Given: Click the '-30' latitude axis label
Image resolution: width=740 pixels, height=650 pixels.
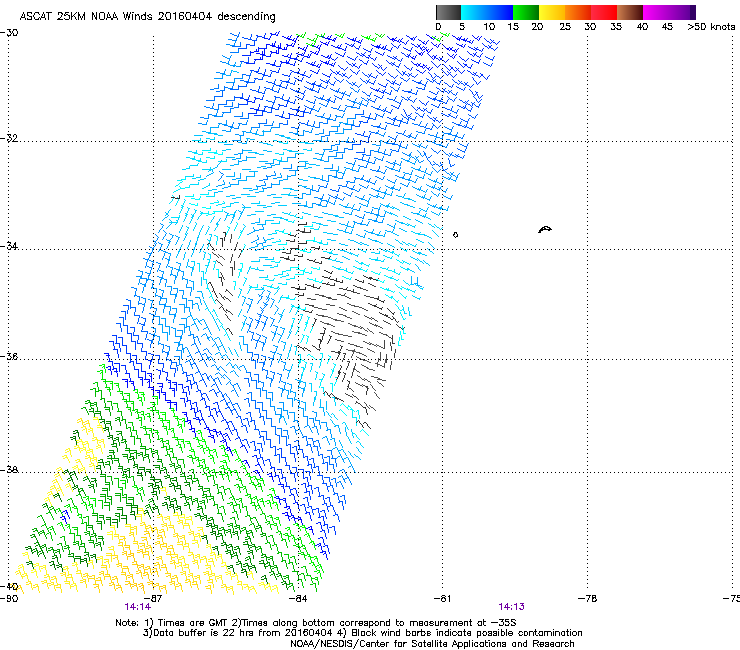Looking at the screenshot, I should coord(9,33).
